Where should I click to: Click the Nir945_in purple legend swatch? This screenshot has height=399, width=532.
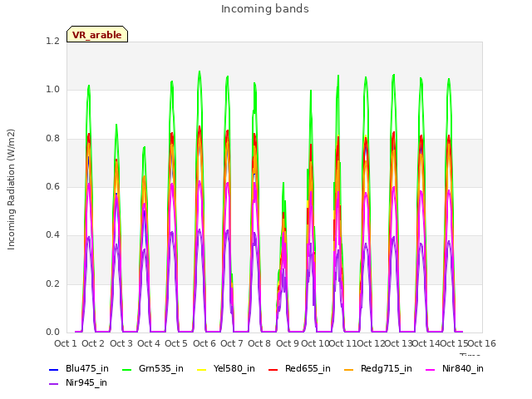pos(54,384)
